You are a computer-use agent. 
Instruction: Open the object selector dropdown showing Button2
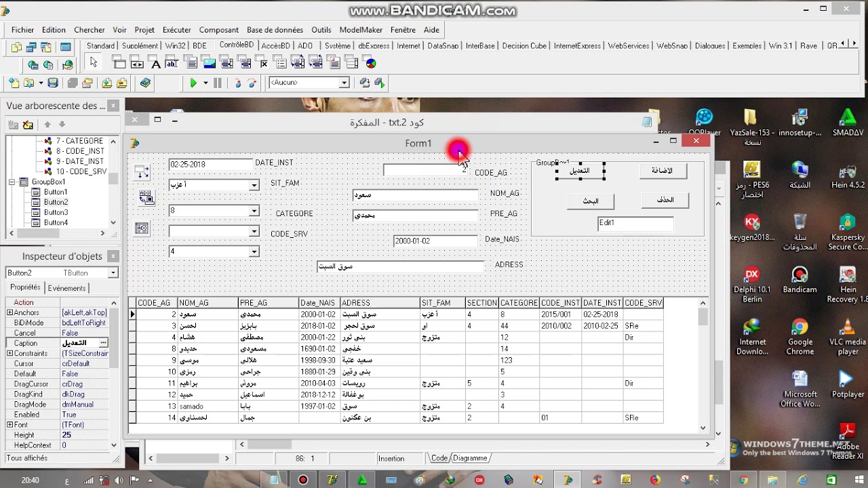pyautogui.click(x=113, y=272)
